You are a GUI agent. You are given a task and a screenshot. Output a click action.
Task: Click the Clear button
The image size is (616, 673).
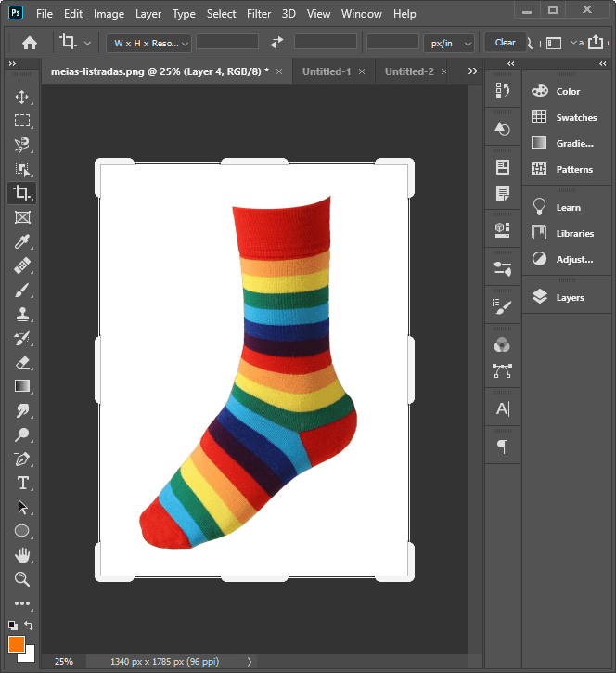point(506,42)
